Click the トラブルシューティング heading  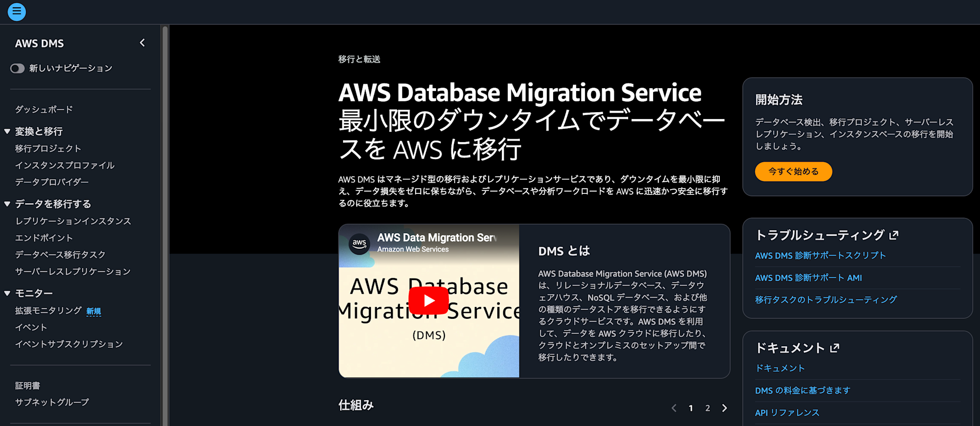(x=820, y=235)
